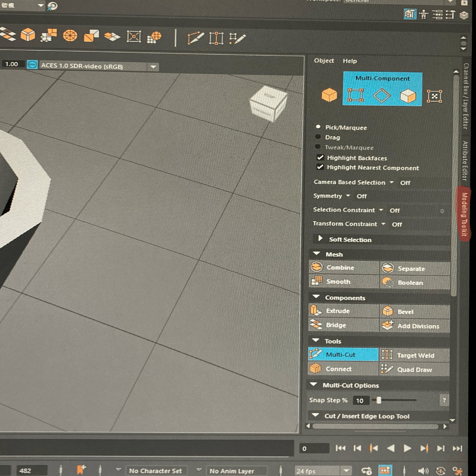The image size is (476, 476).
Task: Expand the Soft Selection section
Action: pyautogui.click(x=320, y=238)
